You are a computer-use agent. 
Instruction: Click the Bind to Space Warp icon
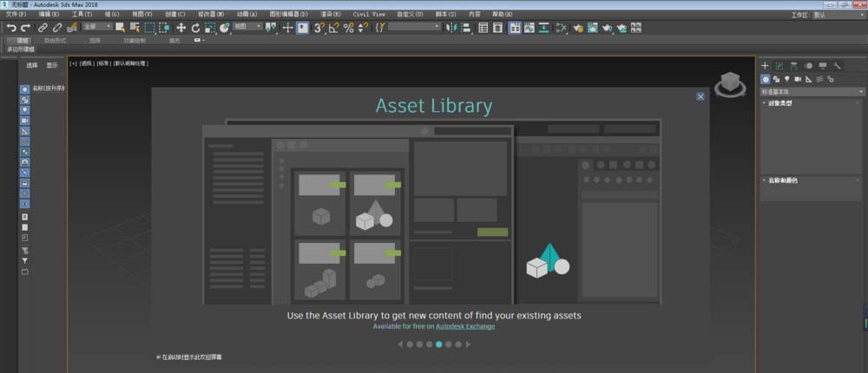click(x=71, y=28)
